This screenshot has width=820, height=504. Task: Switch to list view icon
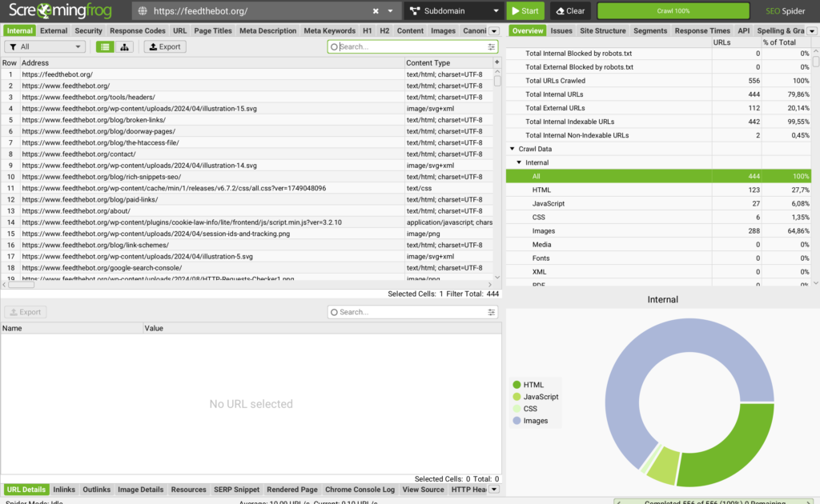(105, 47)
